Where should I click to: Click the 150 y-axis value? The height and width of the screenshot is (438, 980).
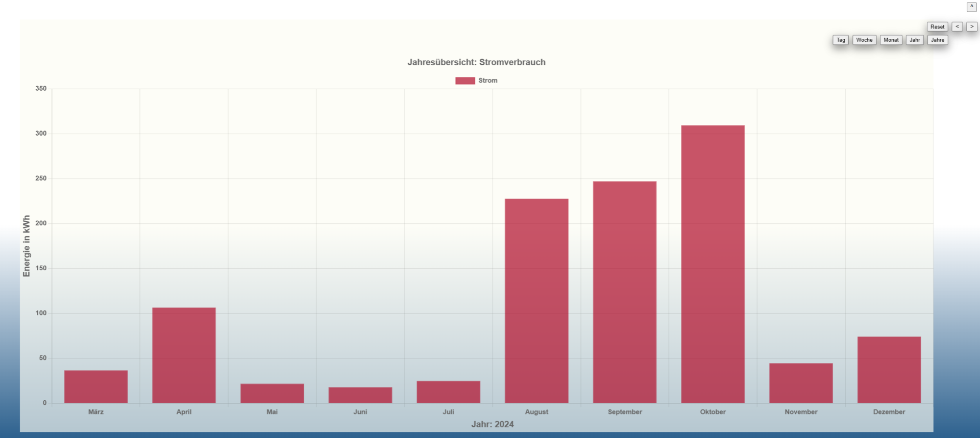click(x=41, y=268)
